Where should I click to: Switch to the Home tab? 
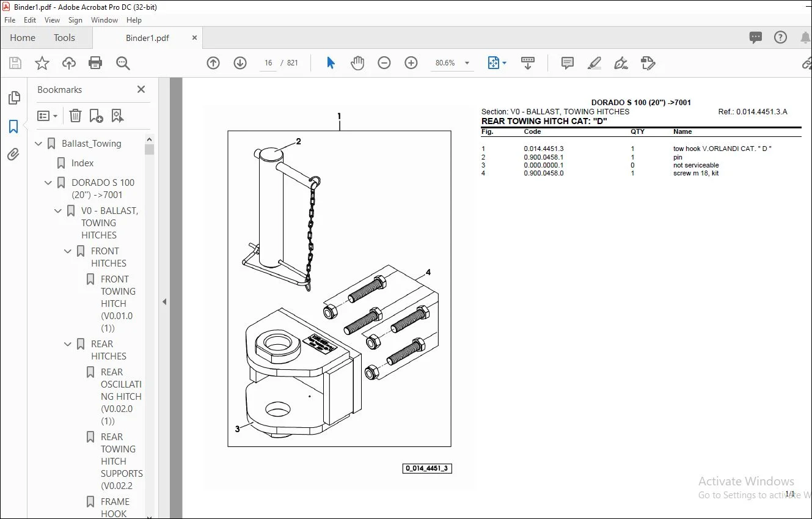pos(23,38)
